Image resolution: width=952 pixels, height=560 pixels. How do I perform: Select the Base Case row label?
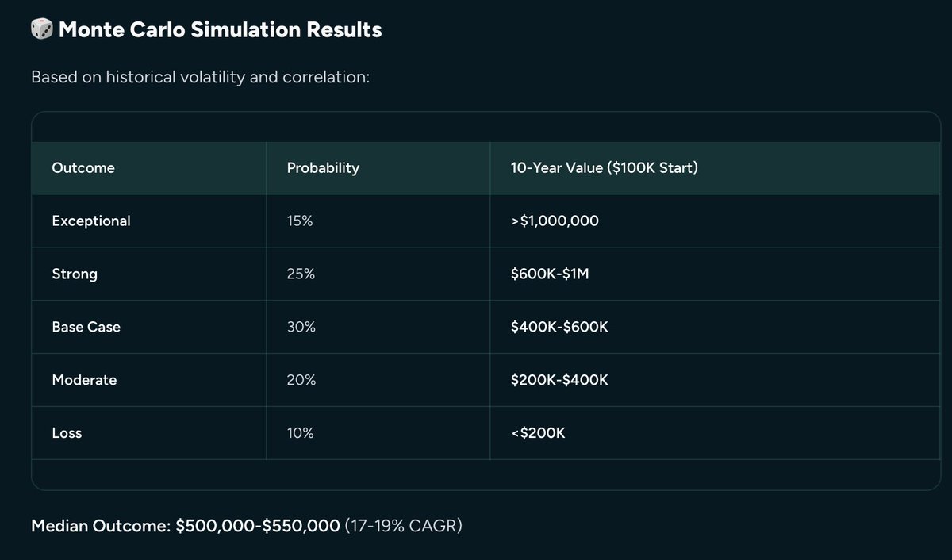pos(86,327)
